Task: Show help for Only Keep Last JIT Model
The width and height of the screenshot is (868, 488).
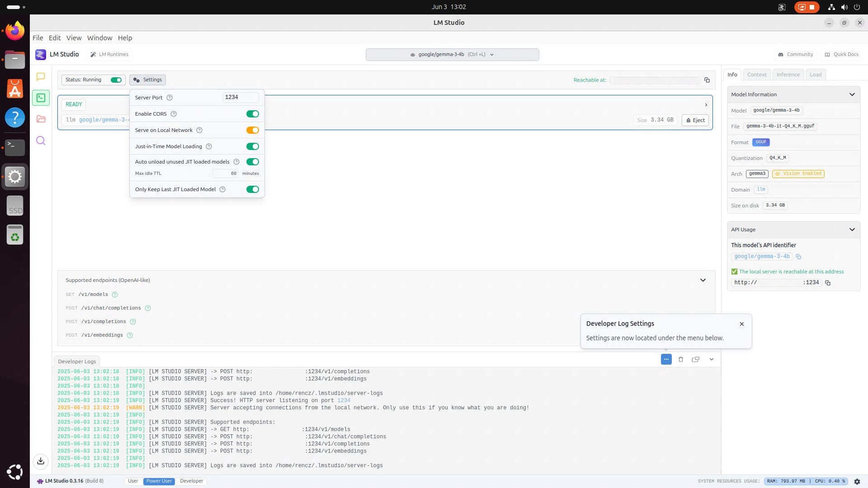Action: [x=222, y=189]
